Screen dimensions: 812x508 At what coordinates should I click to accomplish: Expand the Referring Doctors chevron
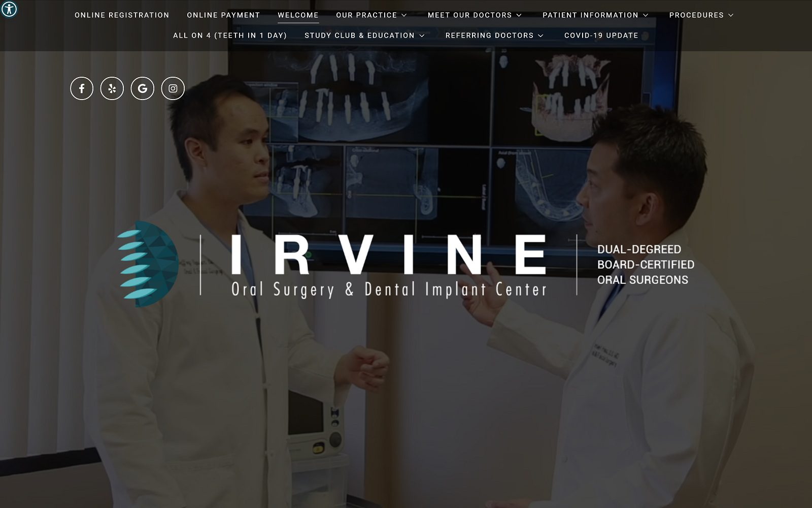(x=540, y=36)
